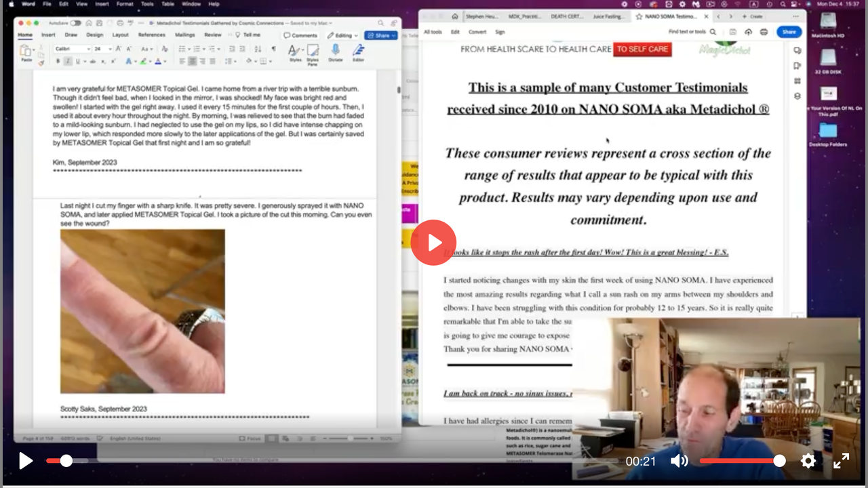
Task: Switch to the References ribbon tab
Action: [x=151, y=35]
